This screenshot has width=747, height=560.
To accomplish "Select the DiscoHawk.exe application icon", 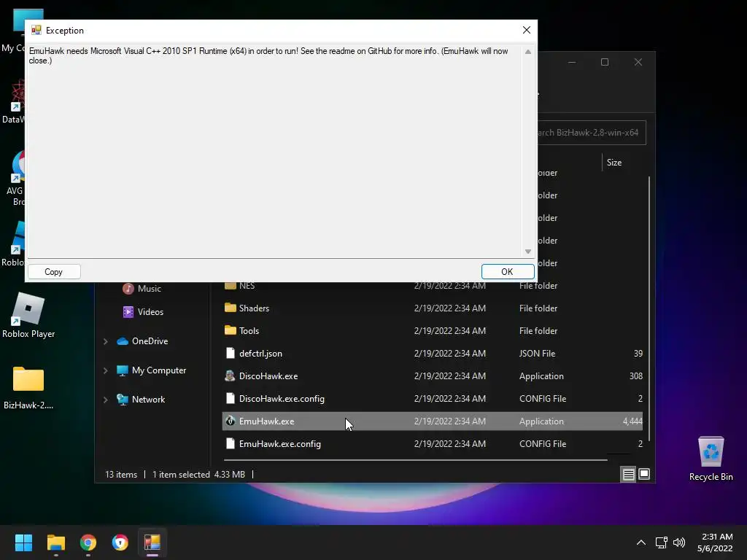I will pyautogui.click(x=230, y=376).
